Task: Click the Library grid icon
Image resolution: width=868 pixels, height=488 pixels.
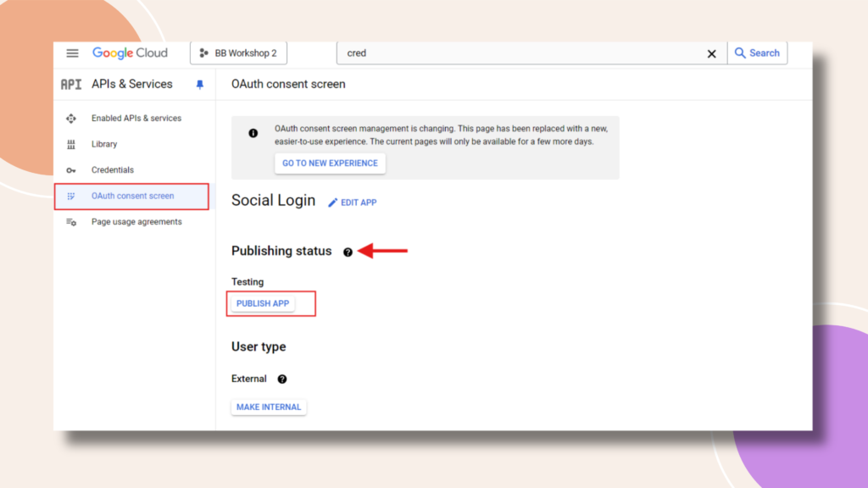Action: [71, 144]
